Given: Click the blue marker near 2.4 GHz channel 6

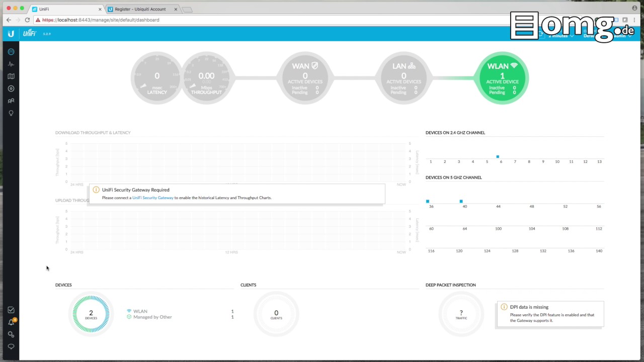Looking at the screenshot, I should click(498, 157).
